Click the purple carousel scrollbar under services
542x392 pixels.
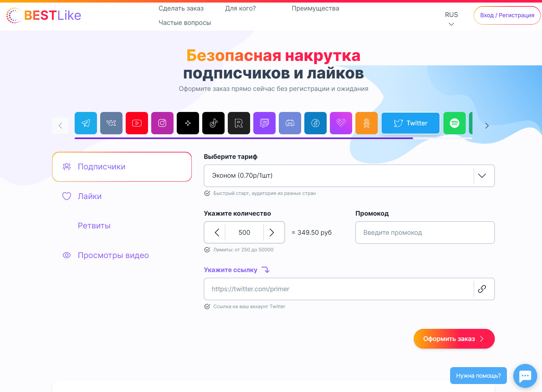244,138
